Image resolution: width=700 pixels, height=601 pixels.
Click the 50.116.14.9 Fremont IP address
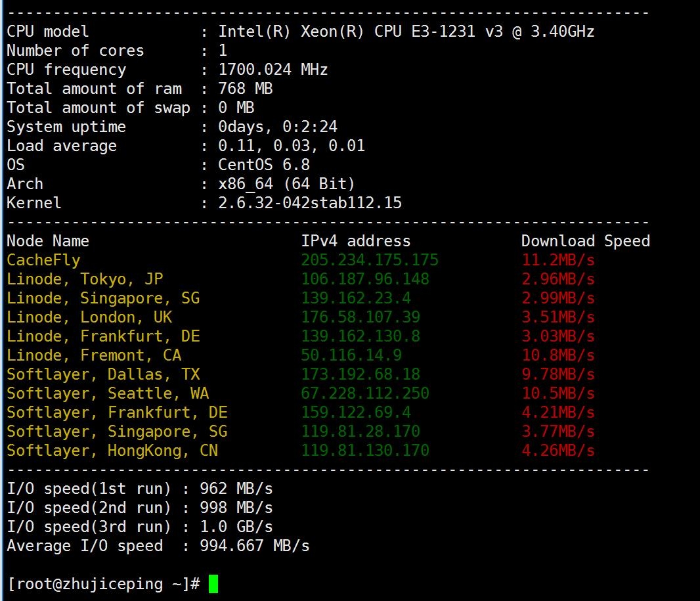point(351,355)
